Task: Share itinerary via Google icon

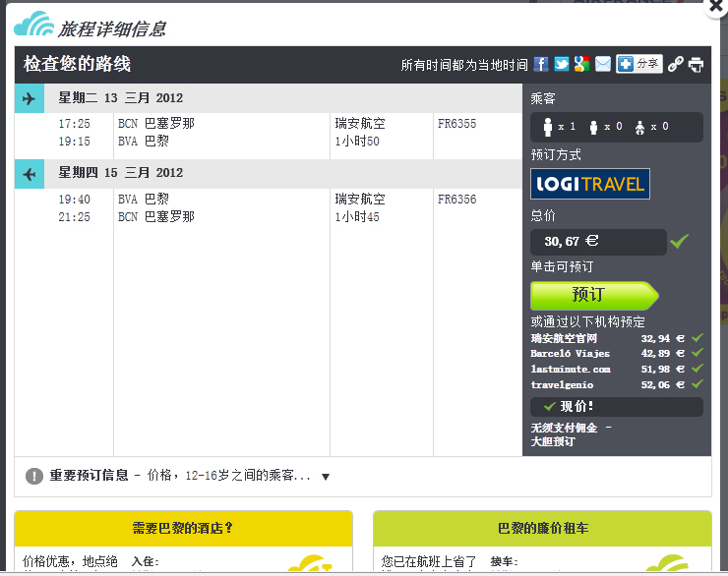Action: click(581, 64)
